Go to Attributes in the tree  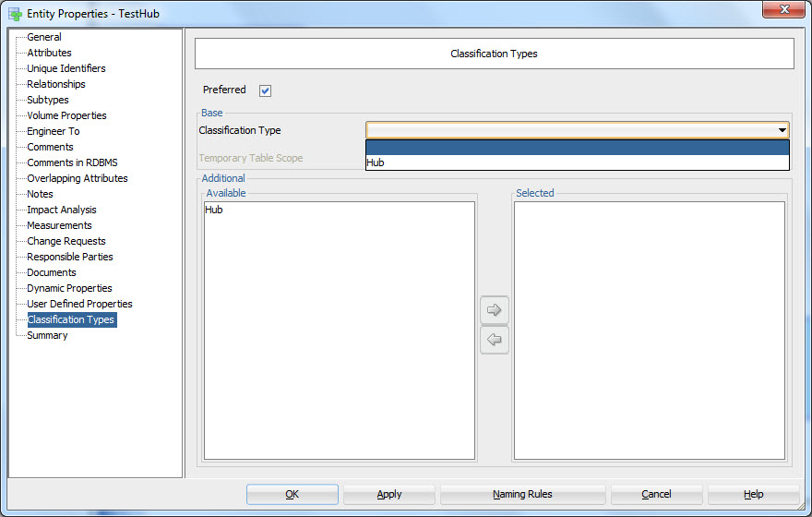tap(49, 53)
